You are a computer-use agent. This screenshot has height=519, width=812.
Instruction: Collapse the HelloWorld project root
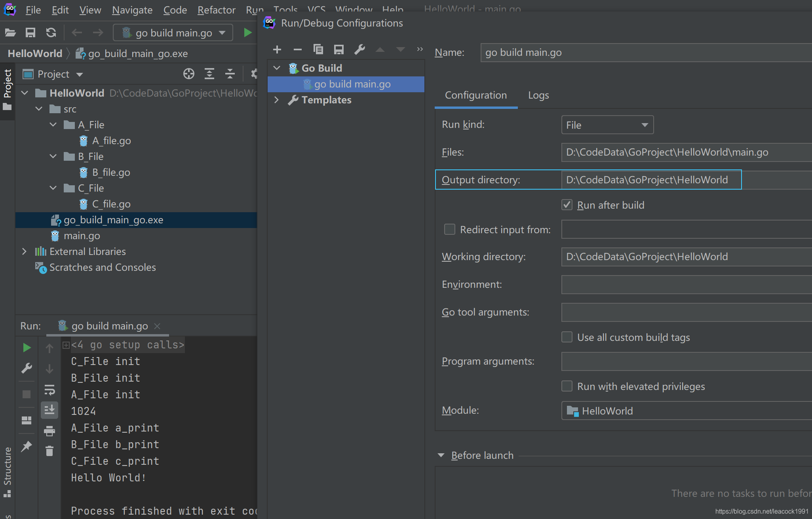click(25, 93)
